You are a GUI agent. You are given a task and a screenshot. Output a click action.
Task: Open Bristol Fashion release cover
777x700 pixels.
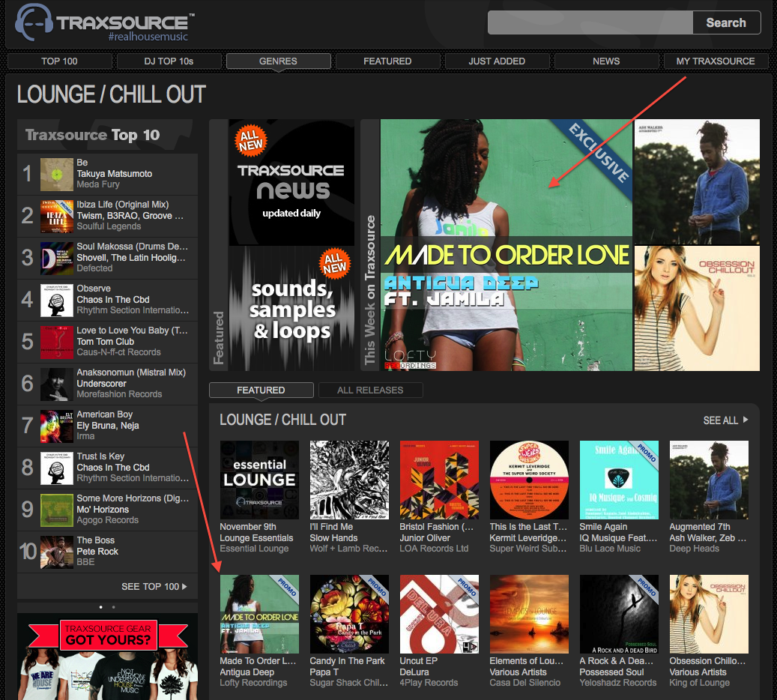coord(440,480)
